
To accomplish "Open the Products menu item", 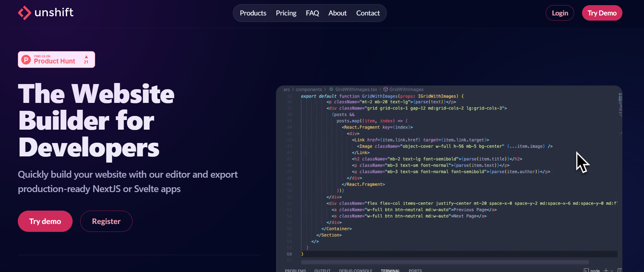I will pyautogui.click(x=253, y=13).
